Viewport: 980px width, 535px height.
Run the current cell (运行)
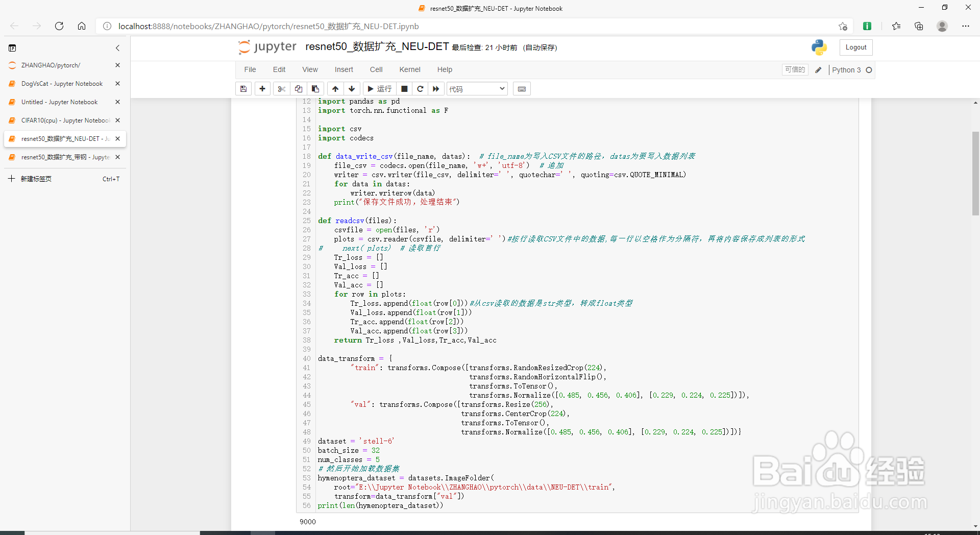[x=379, y=89]
